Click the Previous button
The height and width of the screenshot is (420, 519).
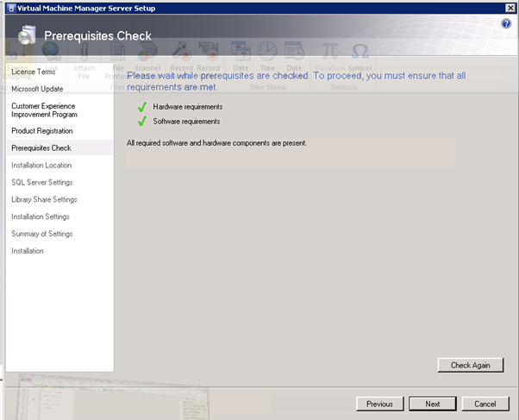tap(379, 404)
